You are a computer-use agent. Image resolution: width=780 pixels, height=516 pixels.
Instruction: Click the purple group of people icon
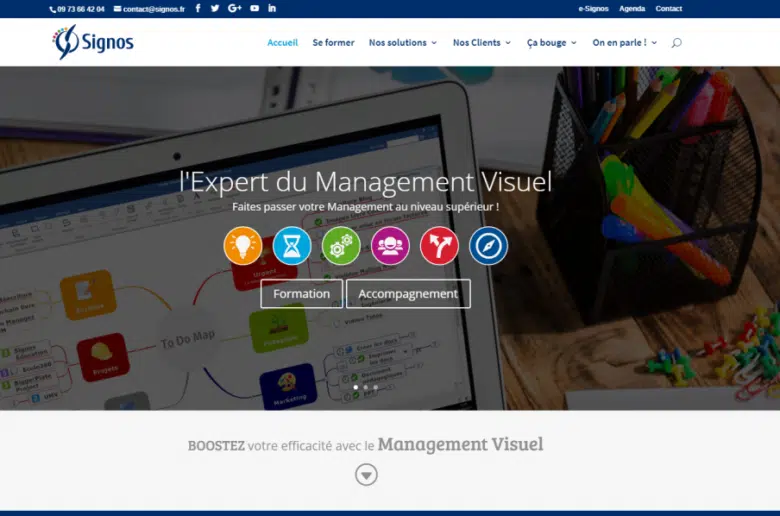[390, 245]
